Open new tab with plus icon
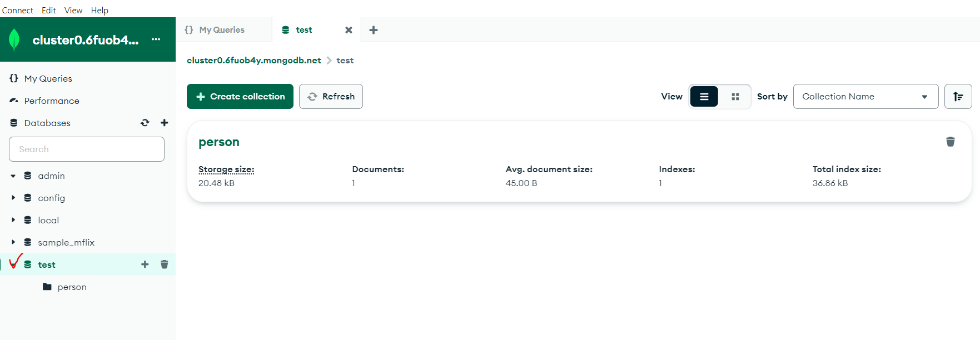Image resolution: width=980 pixels, height=340 pixels. coord(374,30)
